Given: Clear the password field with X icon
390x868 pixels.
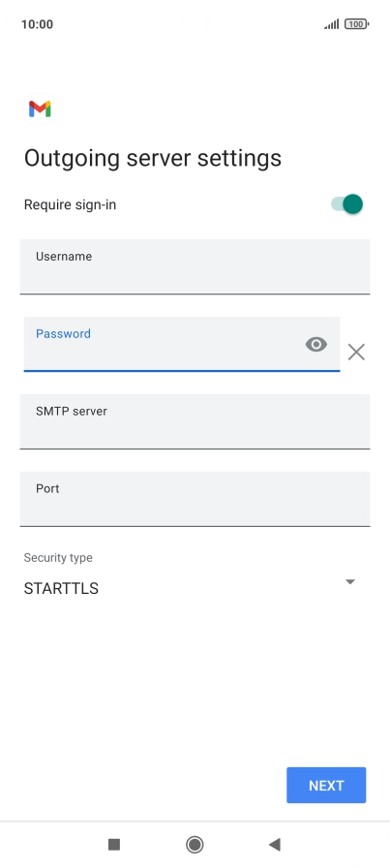Looking at the screenshot, I should coord(356,352).
